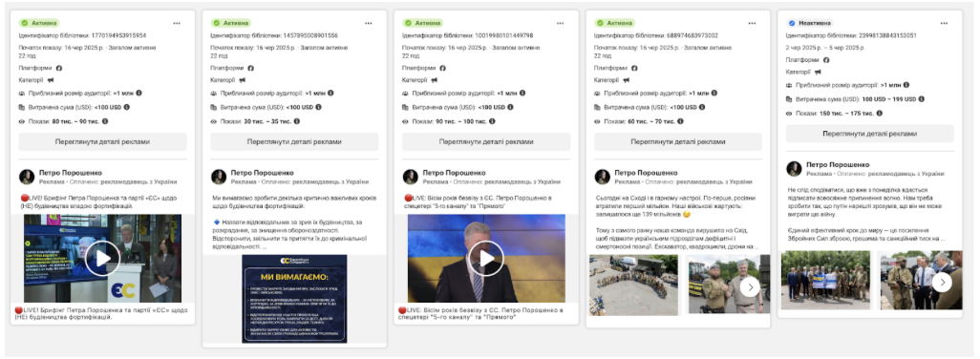
Task: Open three-dot menu on first ad card
Action: point(177,23)
